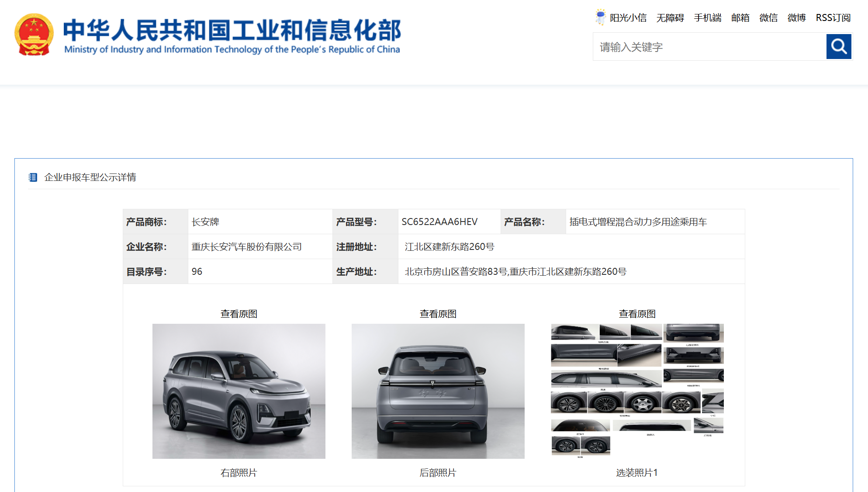Click the product name 插电式增程混合动力多用途乘用车

click(638, 222)
